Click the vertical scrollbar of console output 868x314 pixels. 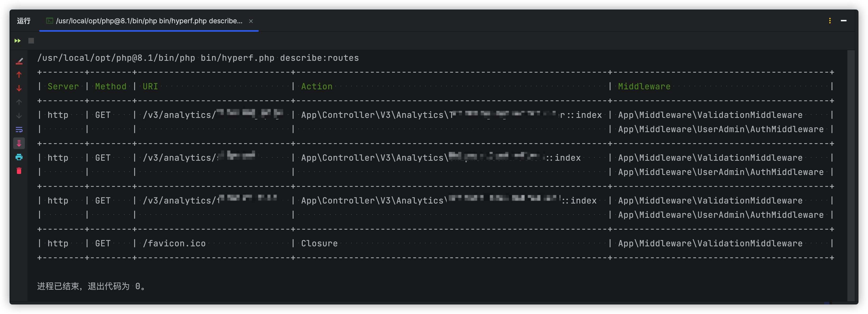pyautogui.click(x=851, y=176)
